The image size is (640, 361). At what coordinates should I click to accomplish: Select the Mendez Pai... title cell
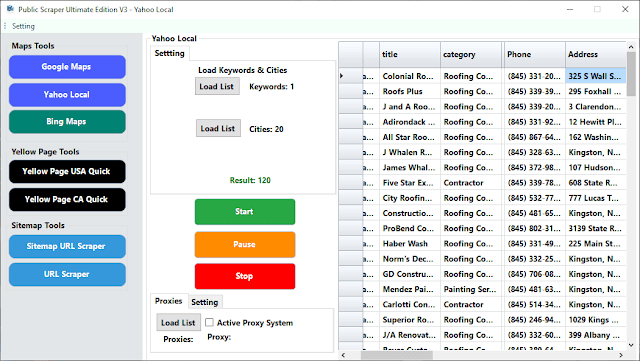point(410,290)
